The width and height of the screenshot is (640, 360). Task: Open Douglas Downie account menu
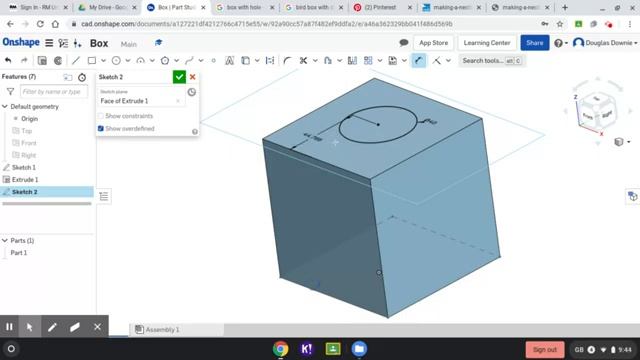coord(605,43)
